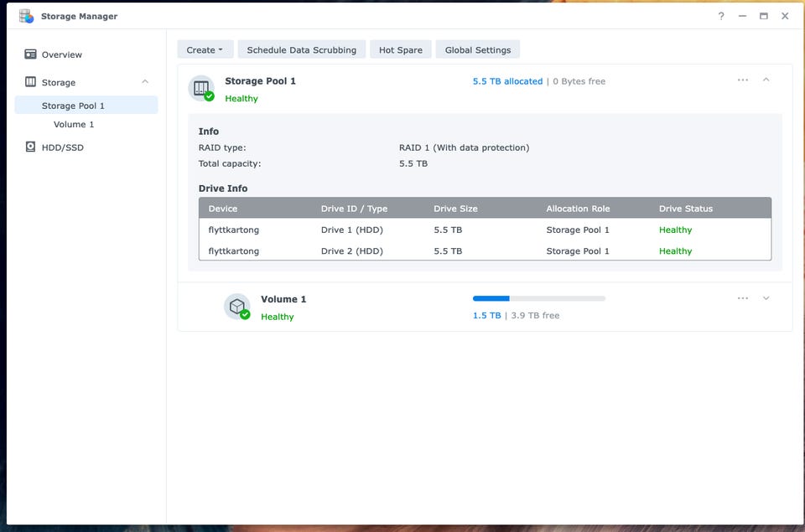Click the Schedule Data Scrubbing button
805x532 pixels.
click(x=301, y=50)
